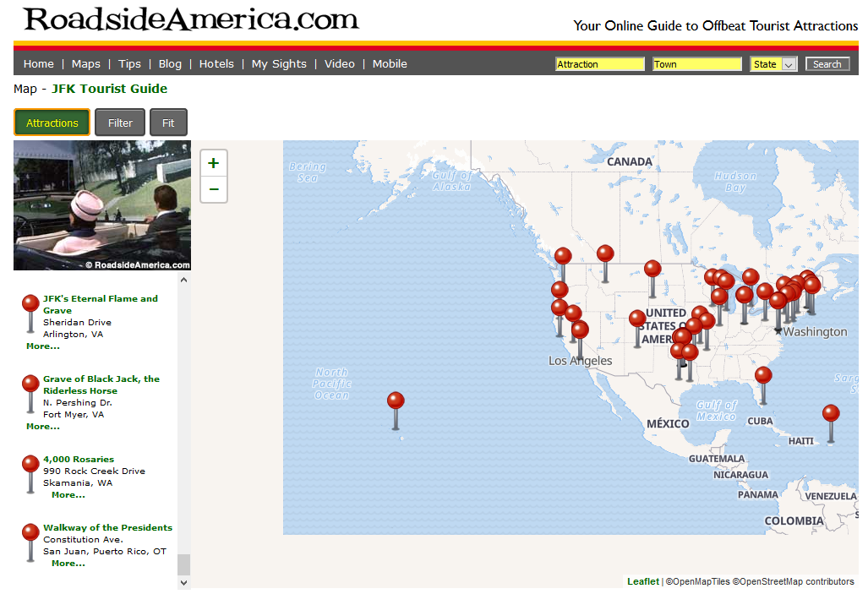
Task: Visit the Blog page
Action: pyautogui.click(x=170, y=64)
